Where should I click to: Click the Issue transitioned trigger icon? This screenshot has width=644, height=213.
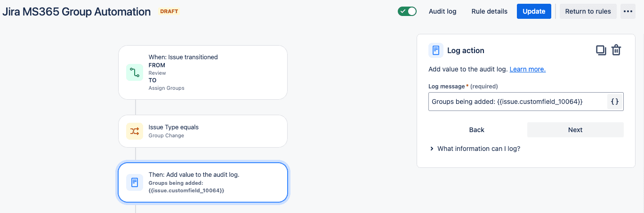pos(135,72)
